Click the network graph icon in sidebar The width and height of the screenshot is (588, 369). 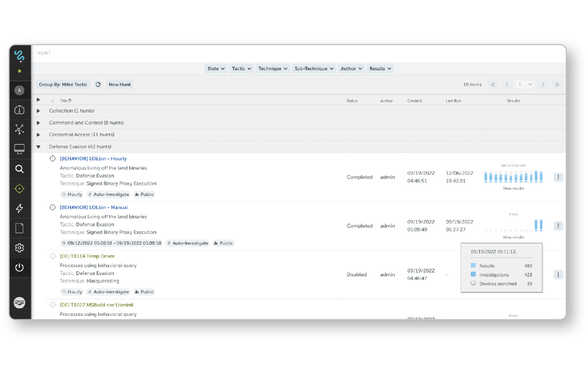[19, 129]
